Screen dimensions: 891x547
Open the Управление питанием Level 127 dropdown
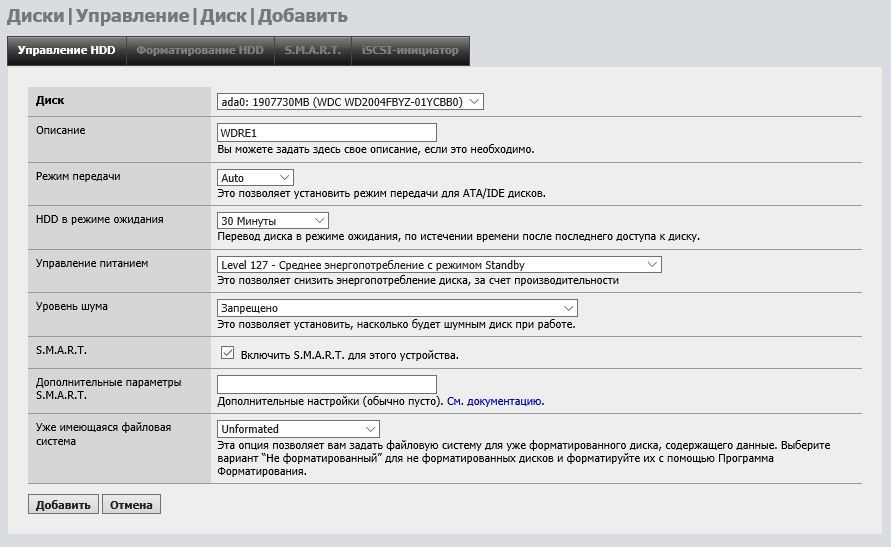click(x=439, y=264)
